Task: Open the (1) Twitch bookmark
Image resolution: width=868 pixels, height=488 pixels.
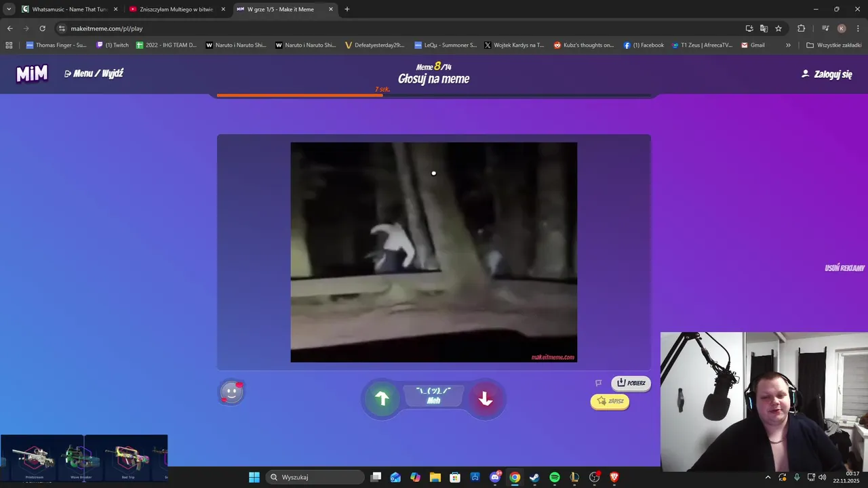Action: coord(112,45)
